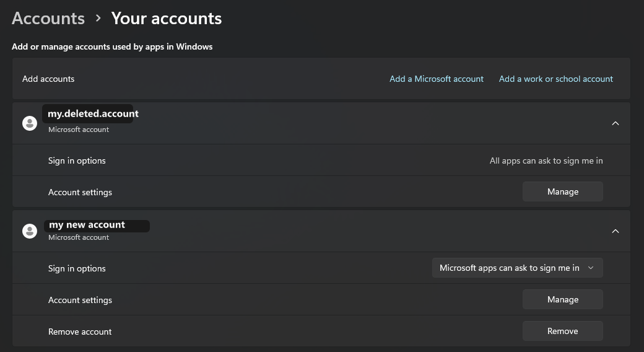Screen dimensions: 644x352
Task: Click the breadcrumb chevron separator
Action: coord(98,19)
